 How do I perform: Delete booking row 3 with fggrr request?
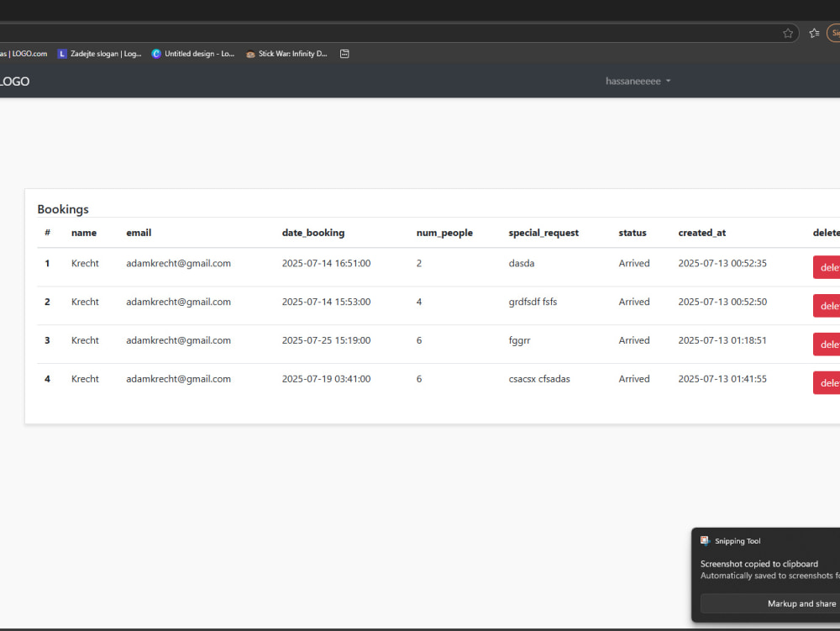[x=827, y=344]
